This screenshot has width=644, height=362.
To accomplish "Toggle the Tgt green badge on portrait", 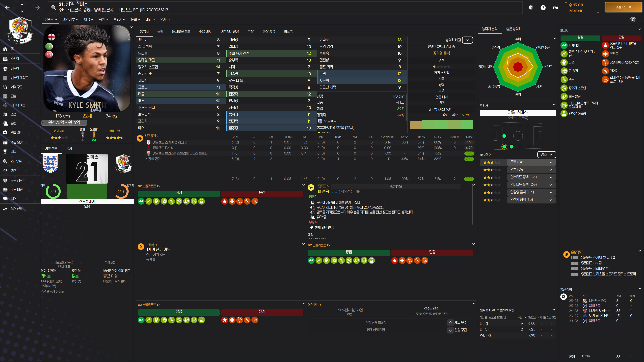I will pos(49,46).
